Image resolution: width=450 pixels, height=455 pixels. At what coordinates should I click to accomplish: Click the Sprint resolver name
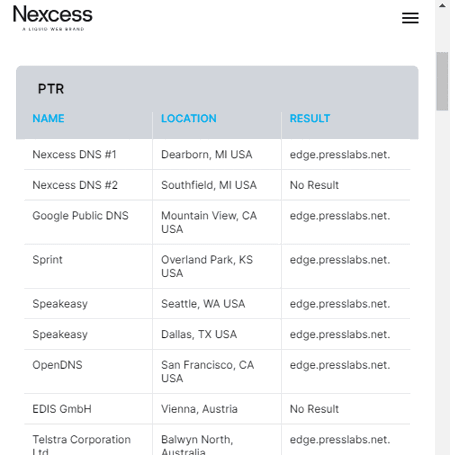pos(47,260)
